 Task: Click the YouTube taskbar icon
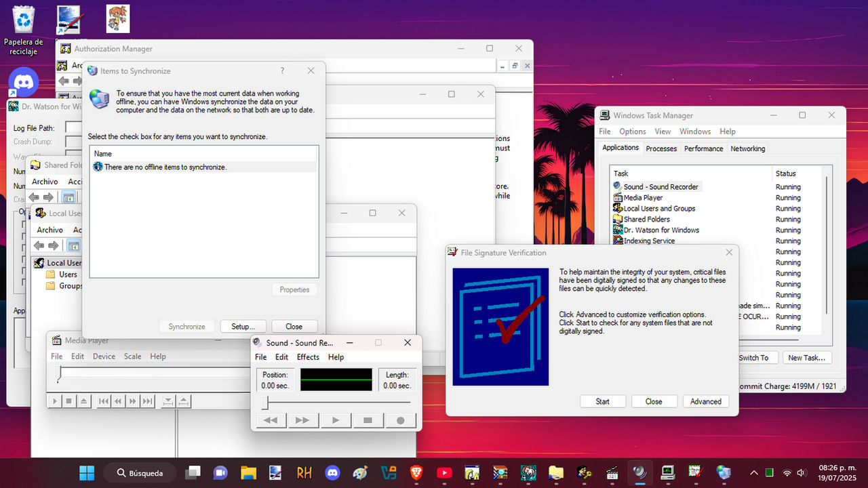(445, 472)
